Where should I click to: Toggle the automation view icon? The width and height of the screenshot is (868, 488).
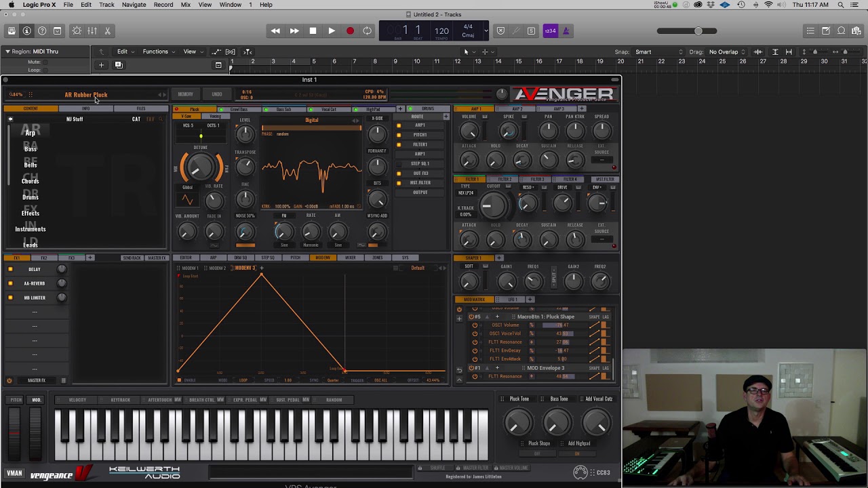(x=216, y=52)
